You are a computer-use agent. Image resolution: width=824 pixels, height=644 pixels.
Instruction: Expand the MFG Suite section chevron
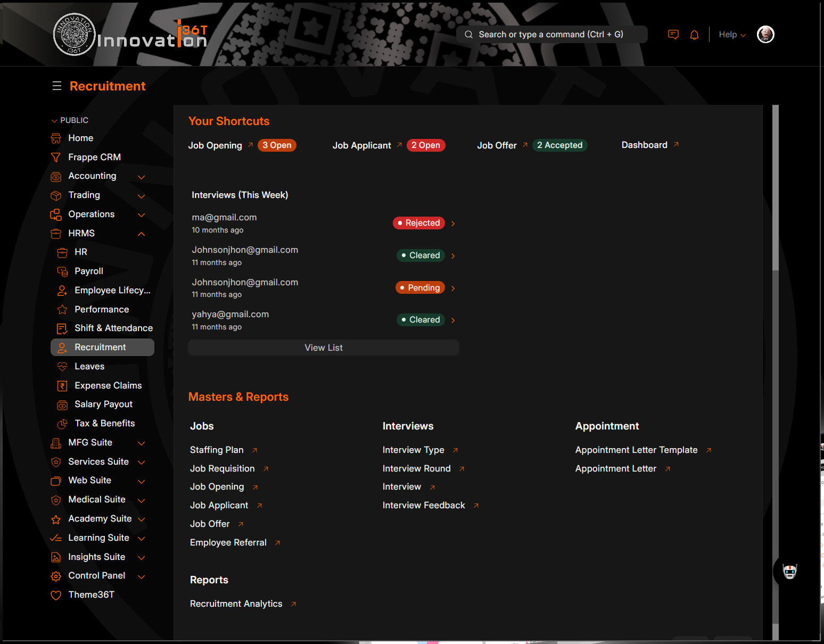[142, 443]
